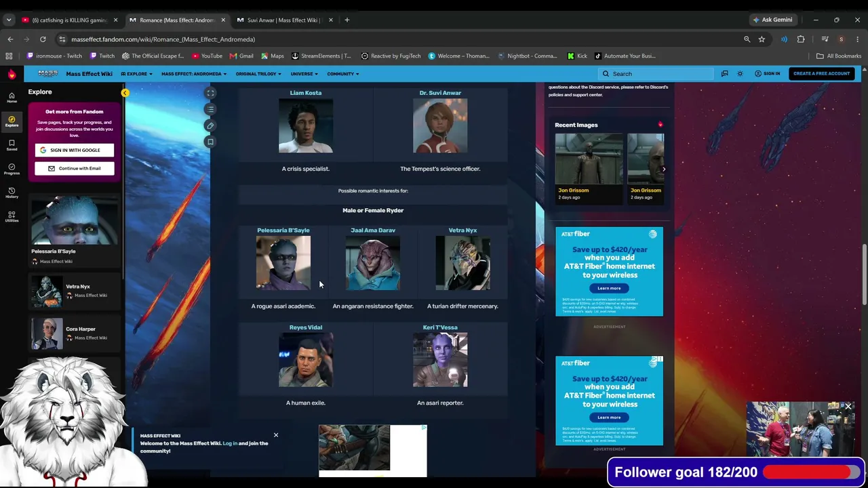Open the Nightbot bookmark
The image size is (868, 488).
pyautogui.click(x=527, y=56)
